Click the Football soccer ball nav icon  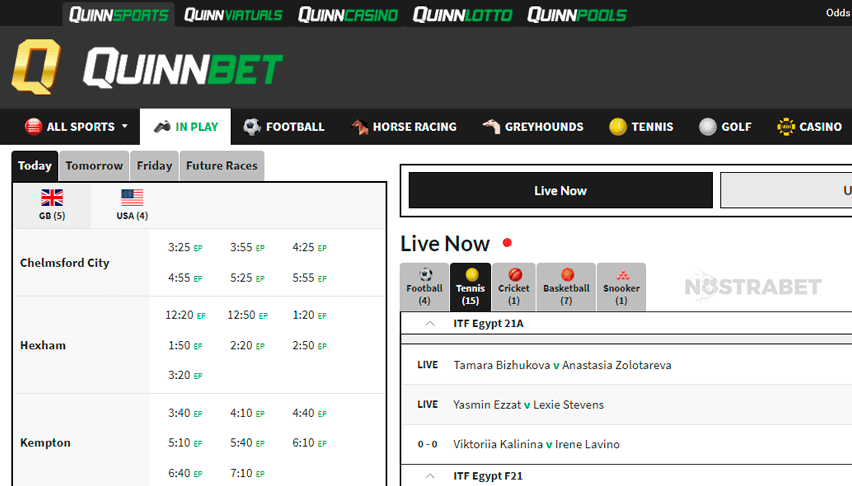point(252,127)
